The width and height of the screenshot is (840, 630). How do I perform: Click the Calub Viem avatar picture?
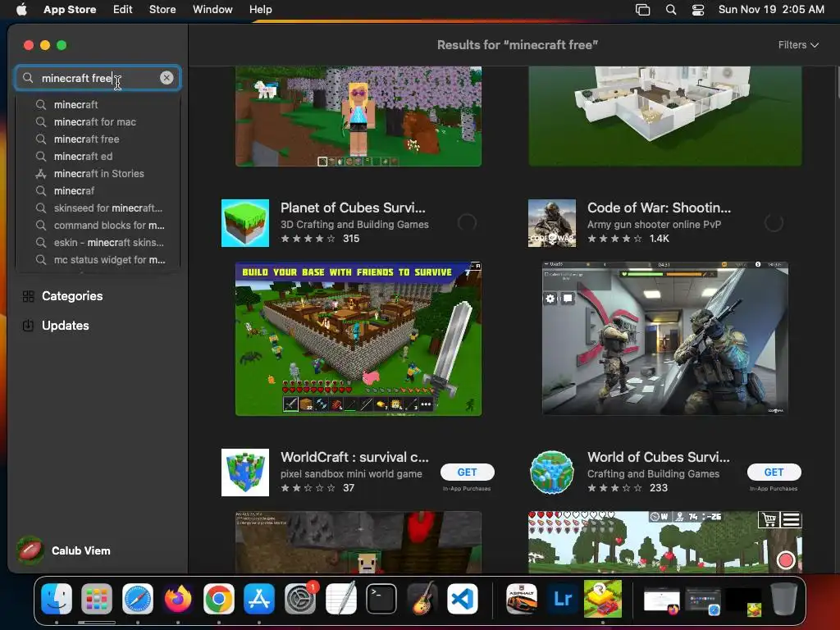pos(30,550)
